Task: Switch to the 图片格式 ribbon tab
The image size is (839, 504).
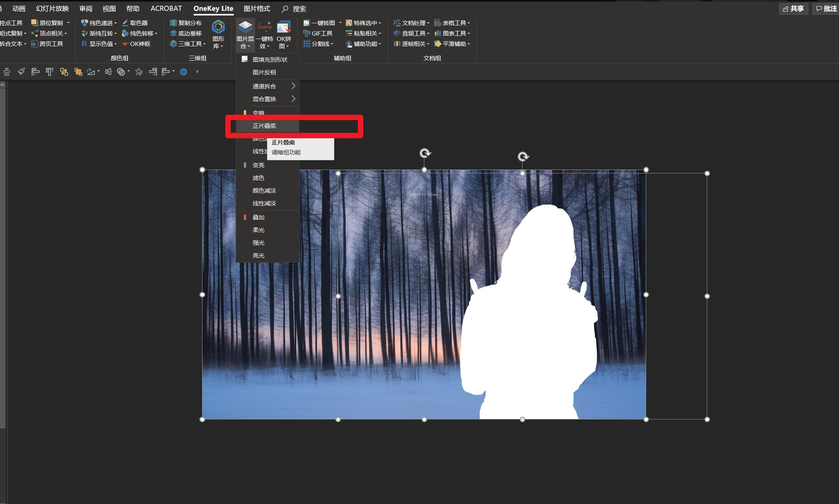Action: click(x=257, y=8)
